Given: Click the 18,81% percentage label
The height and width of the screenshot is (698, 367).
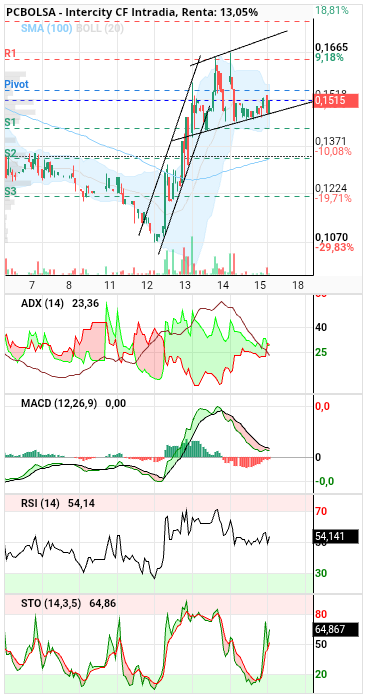Looking at the screenshot, I should (331, 10).
